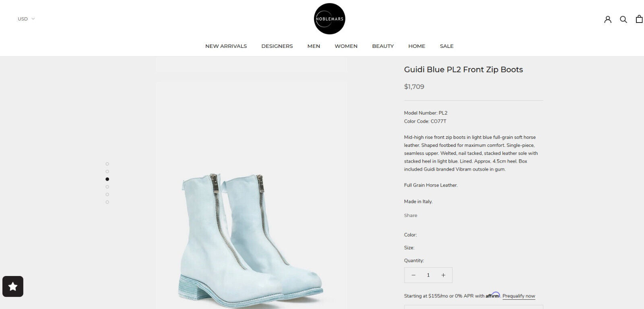This screenshot has height=309, width=644.
Task: Open the account profile icon
Action: click(x=608, y=19)
